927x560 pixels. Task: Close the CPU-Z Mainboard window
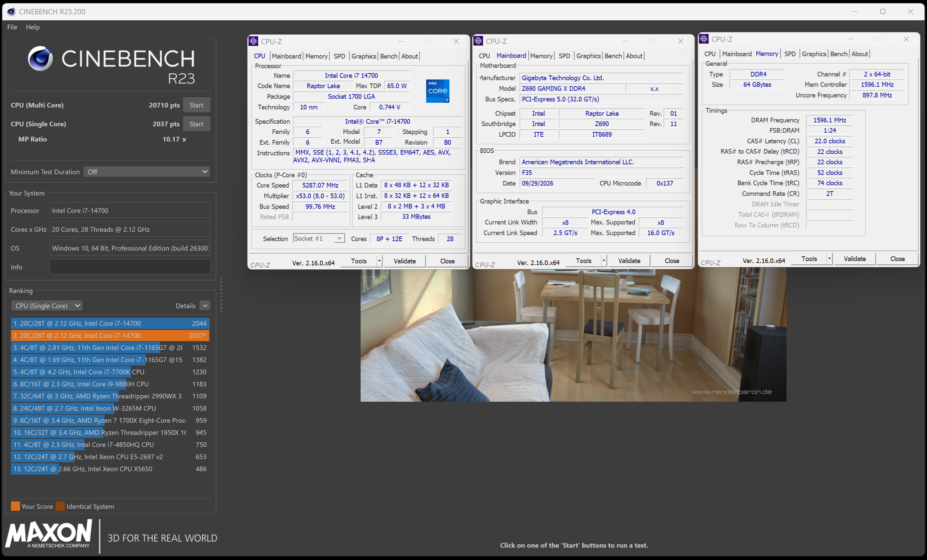681,41
